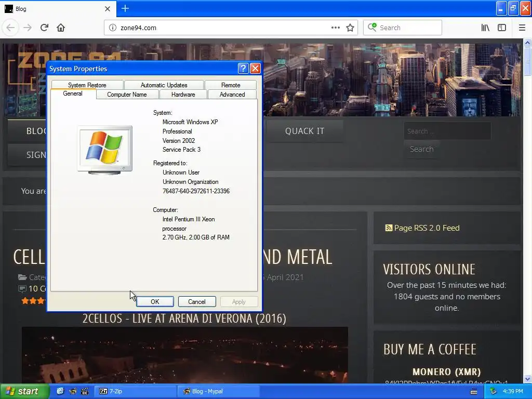This screenshot has width=532, height=399.
Task: Launch the first quick launch taskbar icon
Action: (x=60, y=391)
